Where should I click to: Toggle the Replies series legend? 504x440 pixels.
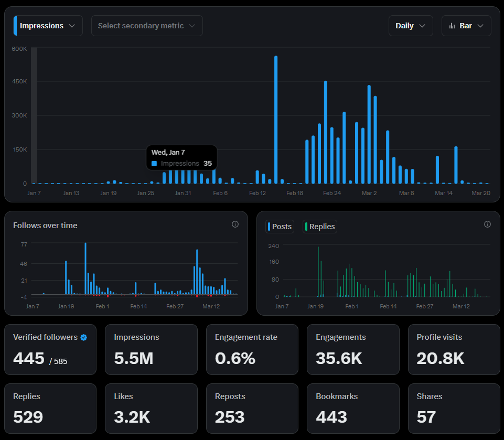tap(320, 227)
